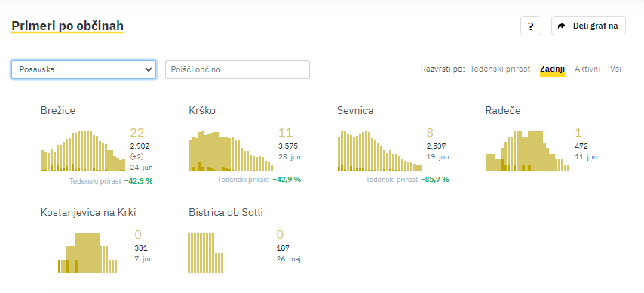Viewport: 644px width, 293px height.
Task: Select the Bistrica ob Sotli chart
Action: coord(229,253)
